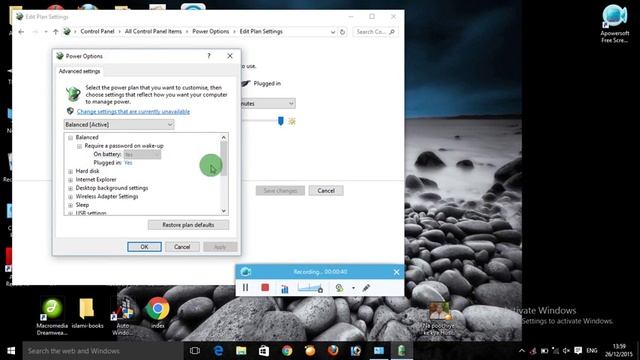Viewport: 640px width, 360px height.
Task: Collapse the Balanced tree node
Action: pyautogui.click(x=71, y=138)
